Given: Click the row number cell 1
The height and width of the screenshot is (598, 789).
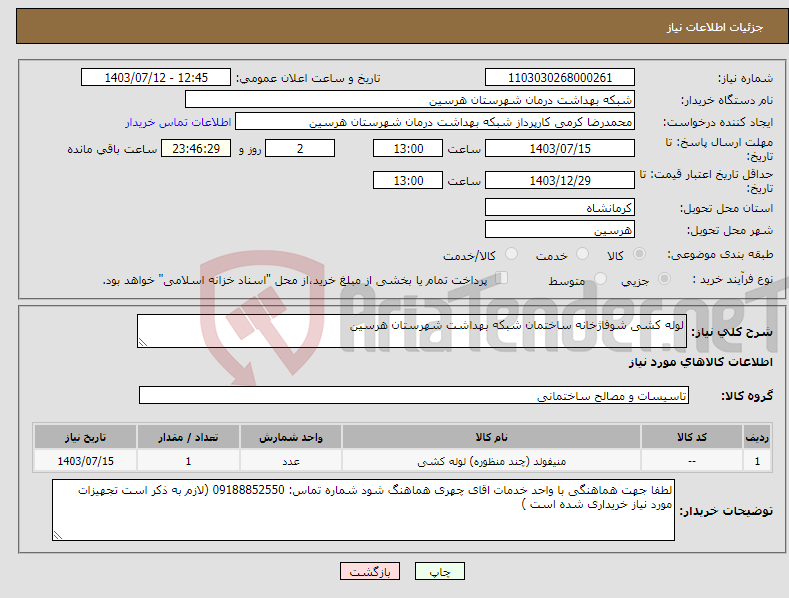Looking at the screenshot, I should 757,461.
